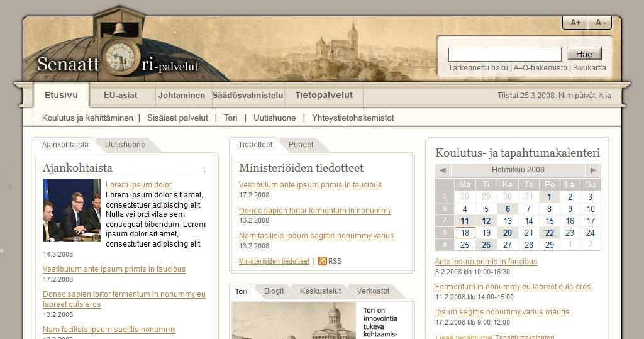The height and width of the screenshot is (339, 644).
Task: Open Nam facilisis ipsum sagittis nonummy link
Action: (x=109, y=330)
